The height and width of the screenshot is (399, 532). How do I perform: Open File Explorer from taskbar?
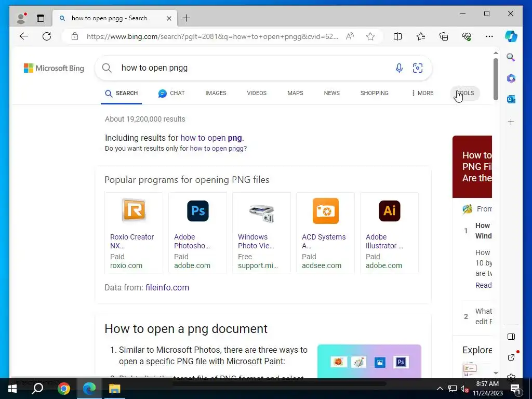[114, 389]
